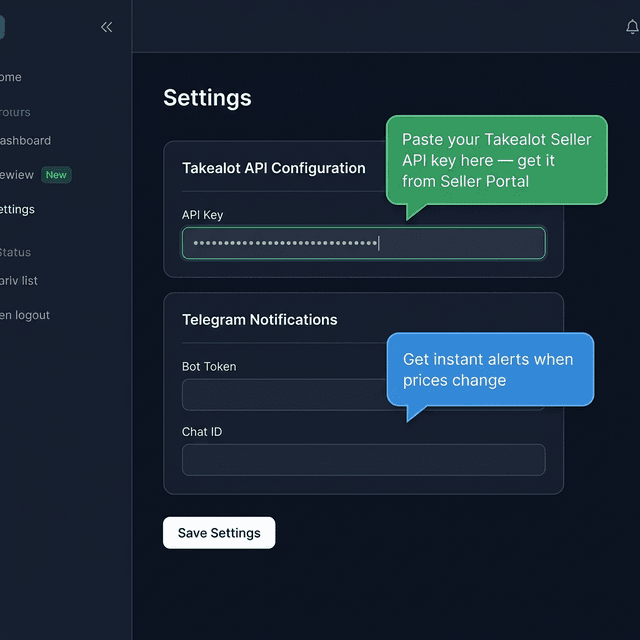Click the Telegram Notifications heading

coord(260,320)
